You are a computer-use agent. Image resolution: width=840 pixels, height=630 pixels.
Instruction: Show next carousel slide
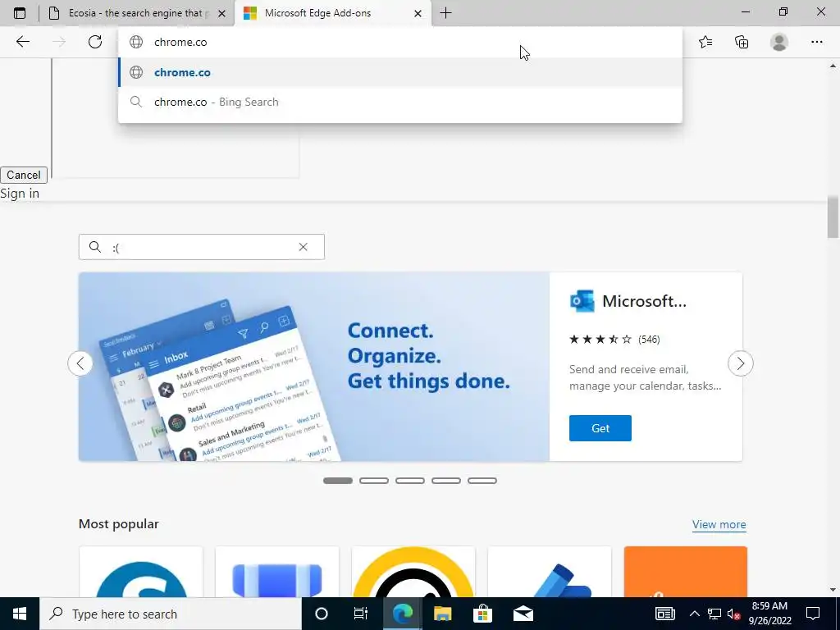[741, 363]
